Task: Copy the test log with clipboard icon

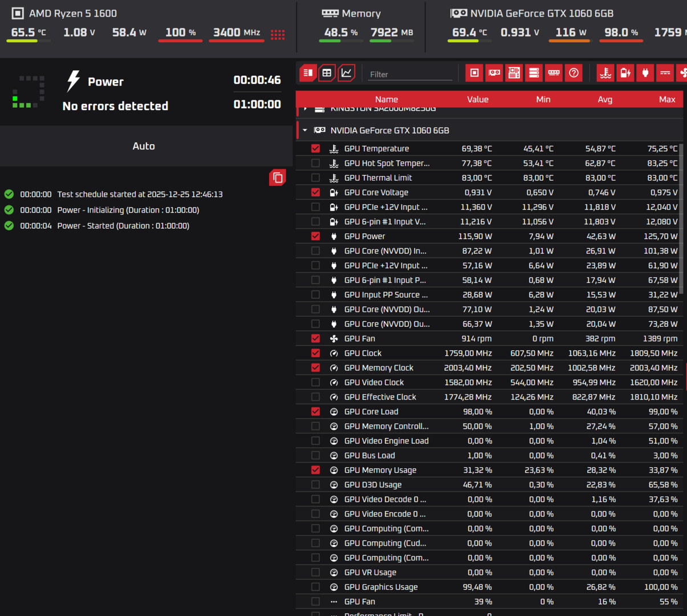Action: (x=278, y=178)
